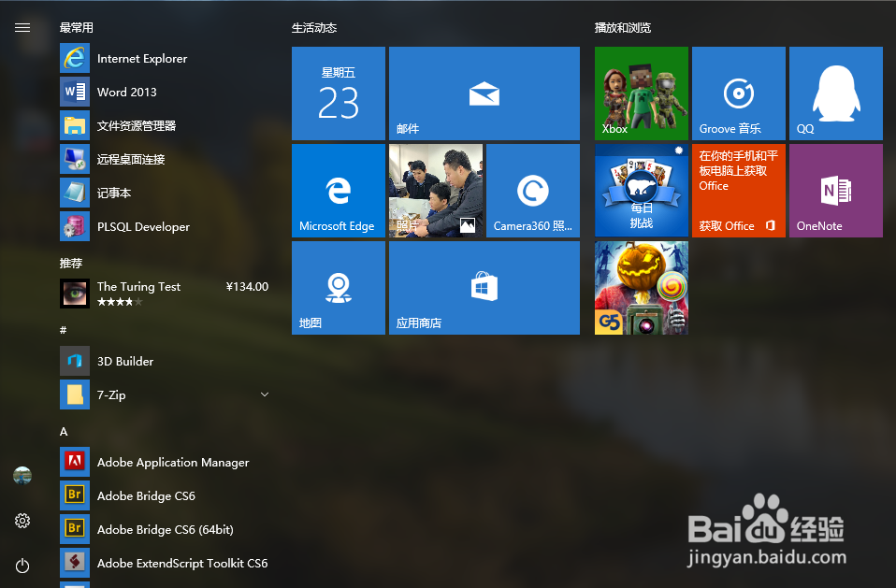Launch Adobe Bridge CS6
Screen dimensions: 896x588
click(x=166, y=495)
